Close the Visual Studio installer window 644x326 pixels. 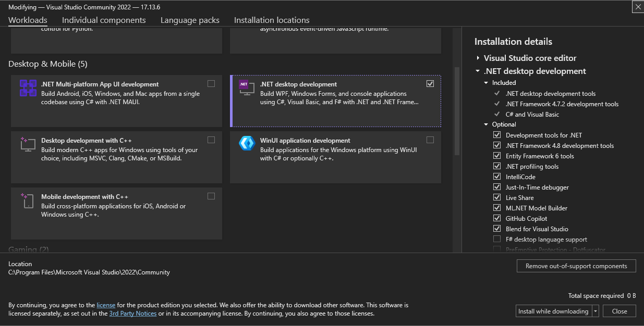coord(638,6)
